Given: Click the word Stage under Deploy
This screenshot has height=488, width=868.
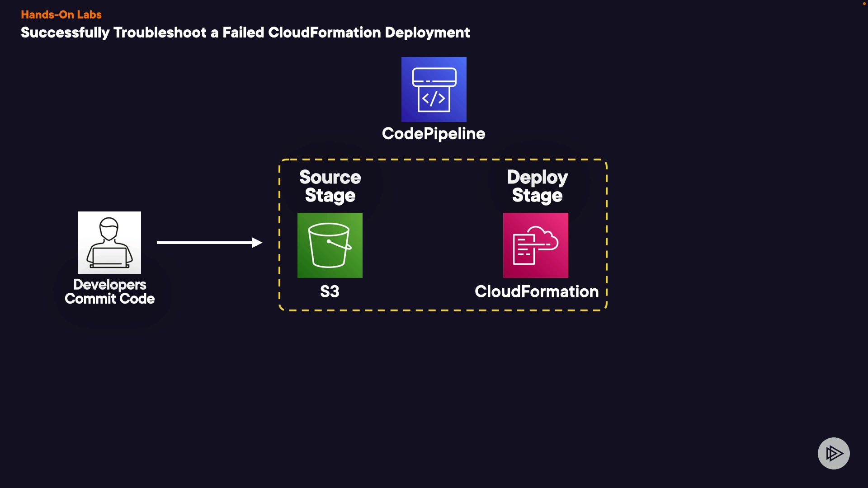Looking at the screenshot, I should click(x=537, y=196).
